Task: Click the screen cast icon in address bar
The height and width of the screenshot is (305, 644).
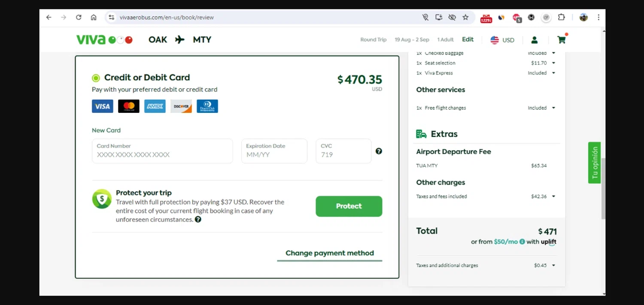Action: point(439,17)
